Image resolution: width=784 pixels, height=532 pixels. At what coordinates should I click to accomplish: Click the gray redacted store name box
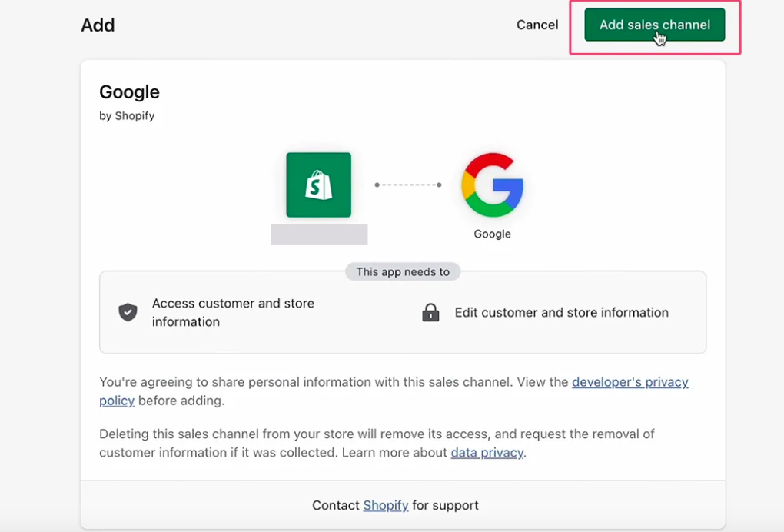(x=319, y=234)
